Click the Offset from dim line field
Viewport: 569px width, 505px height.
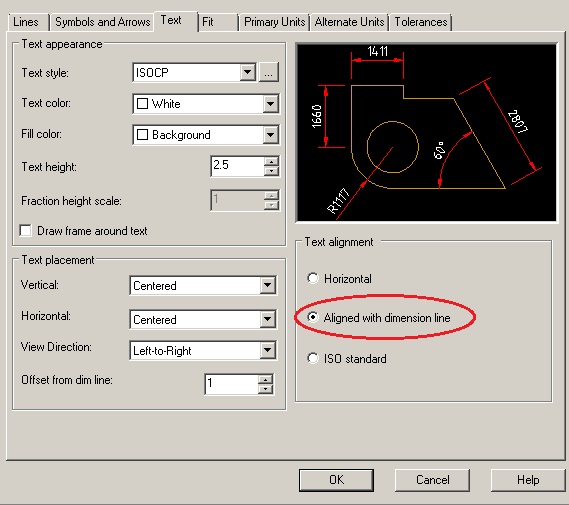232,384
